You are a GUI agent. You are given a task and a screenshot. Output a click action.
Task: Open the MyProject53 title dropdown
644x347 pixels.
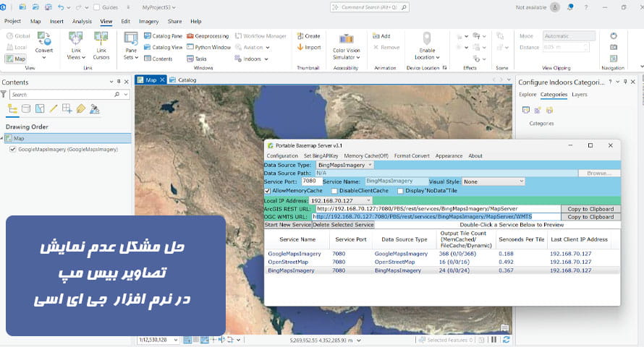click(159, 7)
